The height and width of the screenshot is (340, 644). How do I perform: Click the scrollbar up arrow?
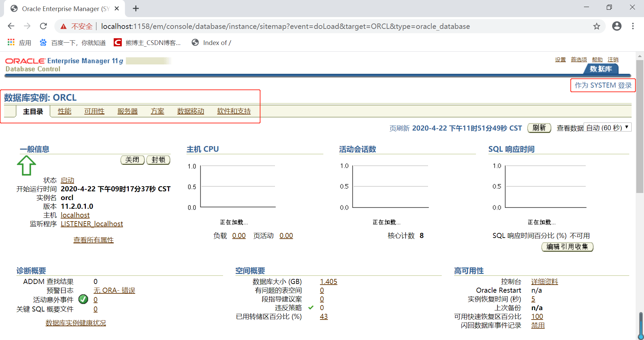(640, 56)
